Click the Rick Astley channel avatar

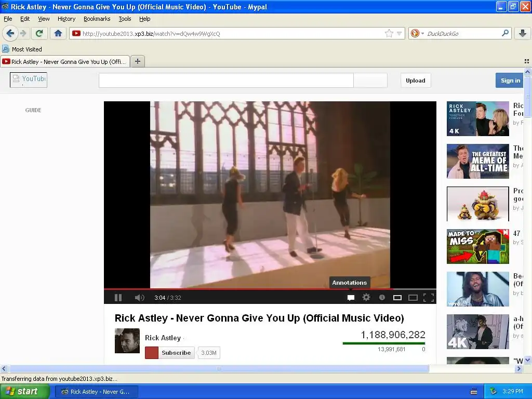click(127, 341)
